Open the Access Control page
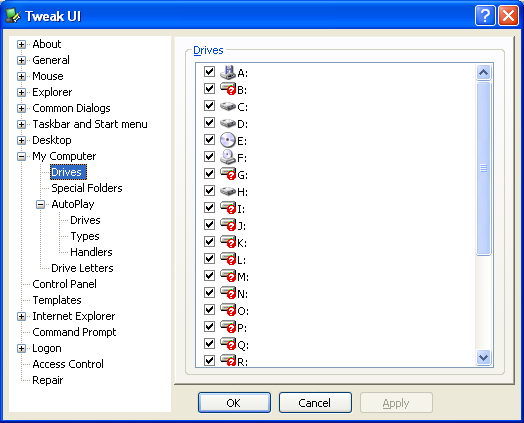 point(68,364)
